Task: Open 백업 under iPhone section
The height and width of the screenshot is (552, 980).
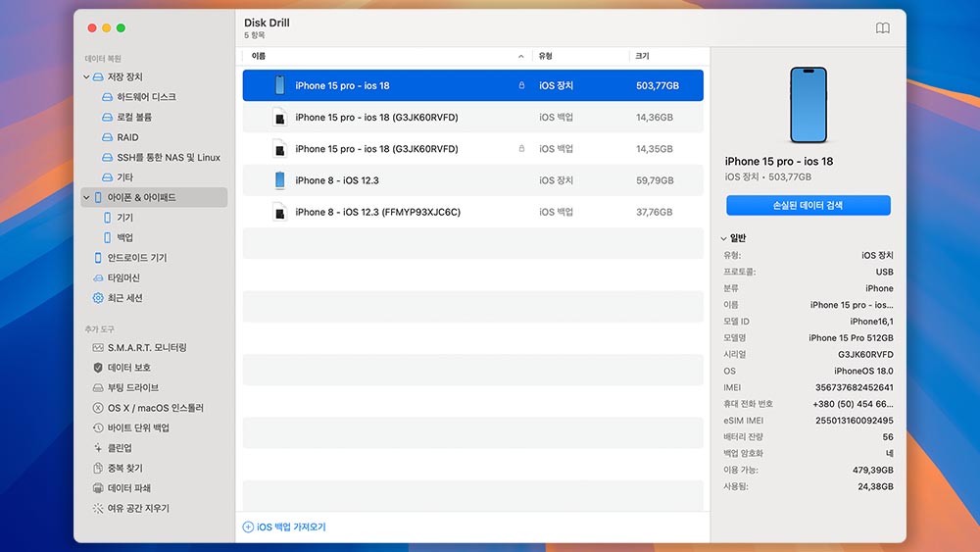Action: [124, 237]
